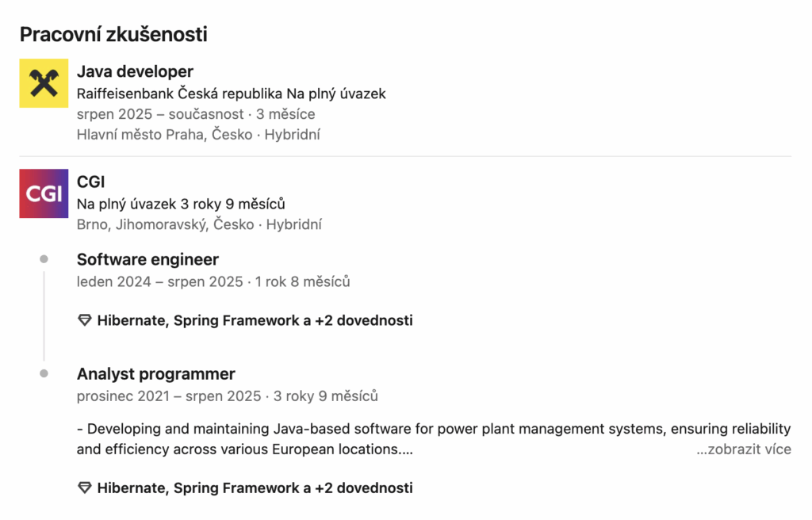Click timeline bullet beside Software engineer
The image size is (812, 520).
[x=44, y=259]
